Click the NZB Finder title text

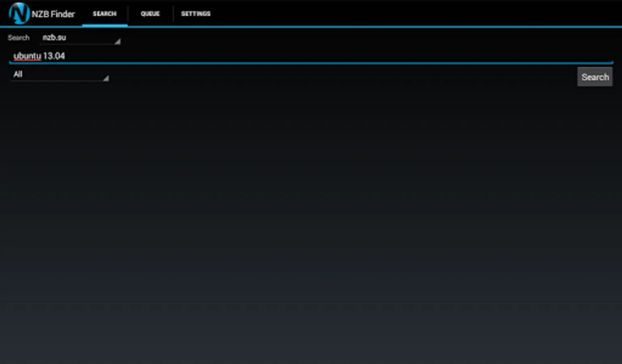[53, 14]
